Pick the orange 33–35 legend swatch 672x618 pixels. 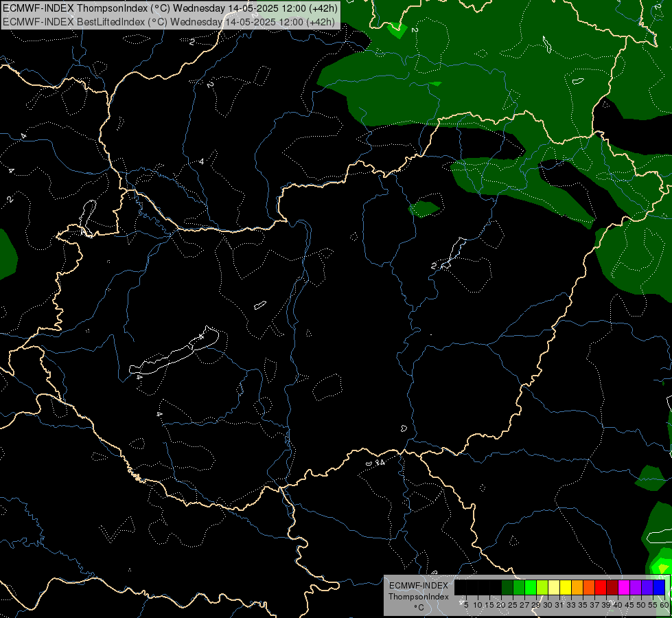[x=577, y=587]
